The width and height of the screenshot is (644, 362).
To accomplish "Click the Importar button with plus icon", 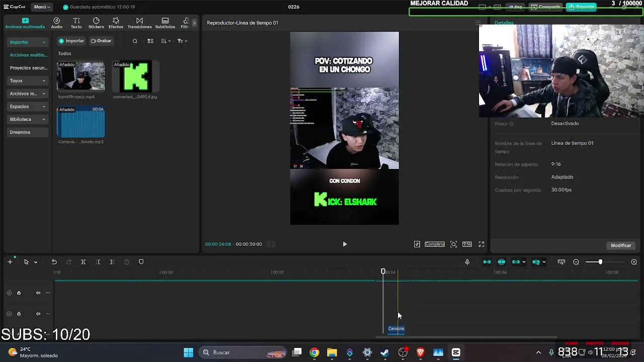I will tap(71, 41).
